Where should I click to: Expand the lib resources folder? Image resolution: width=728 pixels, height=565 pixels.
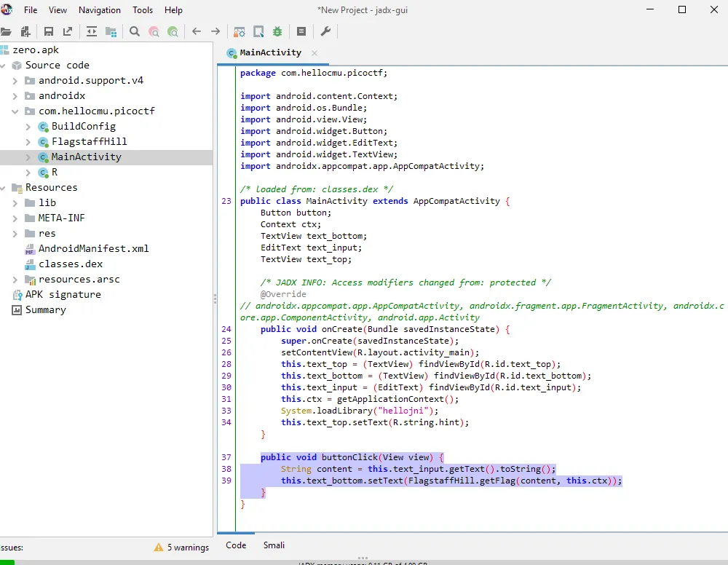point(15,203)
